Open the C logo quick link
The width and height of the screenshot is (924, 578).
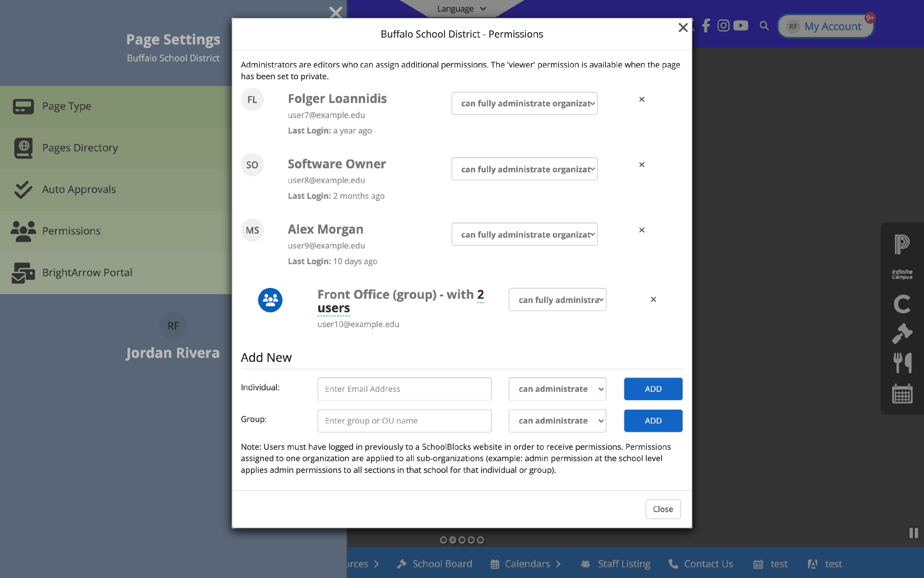click(x=902, y=304)
